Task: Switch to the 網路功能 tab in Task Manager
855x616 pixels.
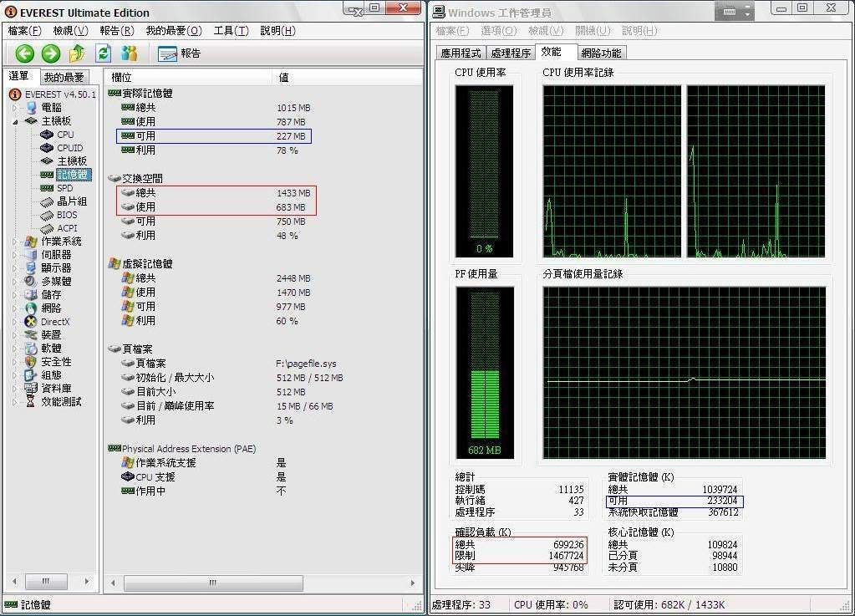Action: coord(601,53)
